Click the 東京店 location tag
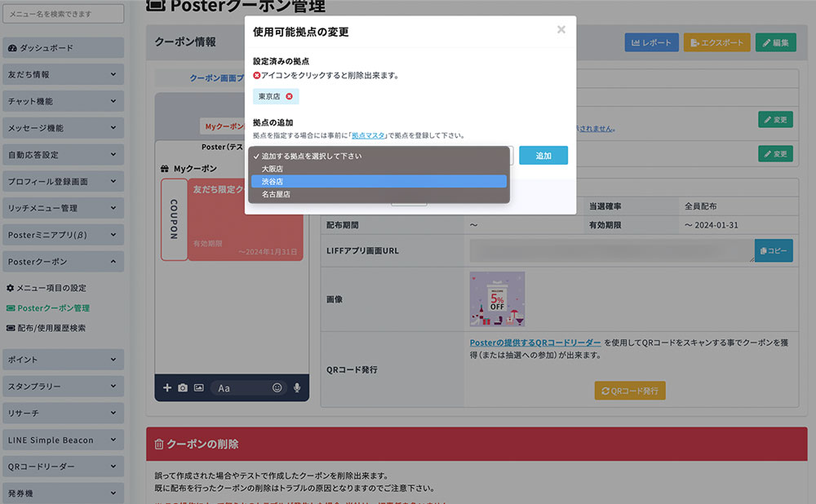Viewport: 816px width, 504px height. [276, 96]
